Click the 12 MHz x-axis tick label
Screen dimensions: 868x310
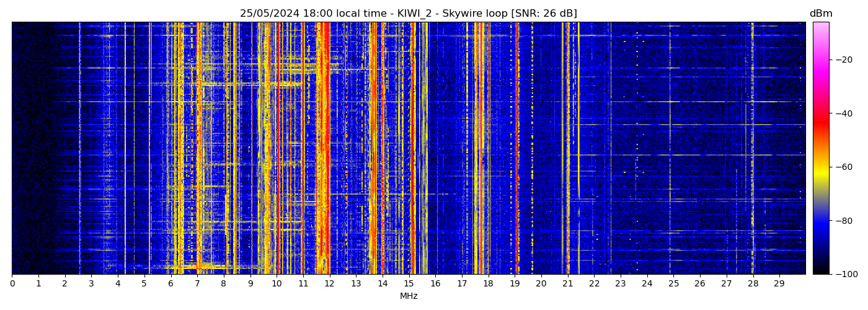(329, 283)
